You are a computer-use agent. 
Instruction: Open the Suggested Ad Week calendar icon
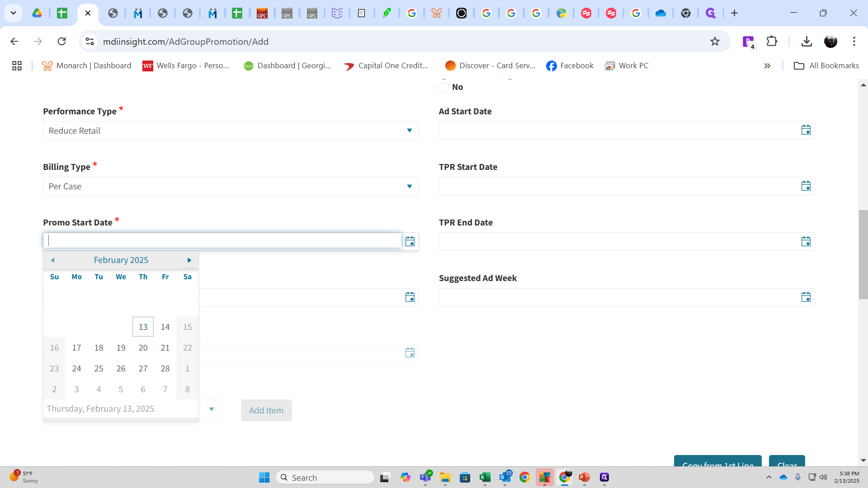pos(806,297)
